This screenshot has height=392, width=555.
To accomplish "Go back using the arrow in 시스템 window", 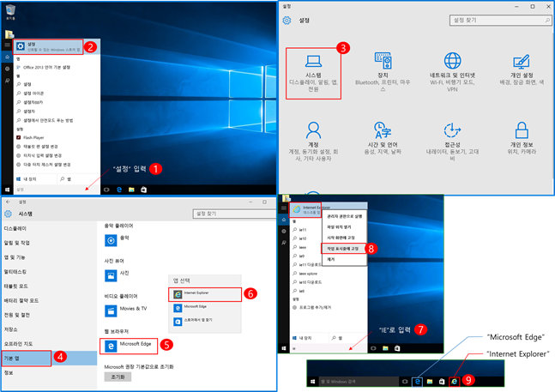I will pyautogui.click(x=8, y=202).
